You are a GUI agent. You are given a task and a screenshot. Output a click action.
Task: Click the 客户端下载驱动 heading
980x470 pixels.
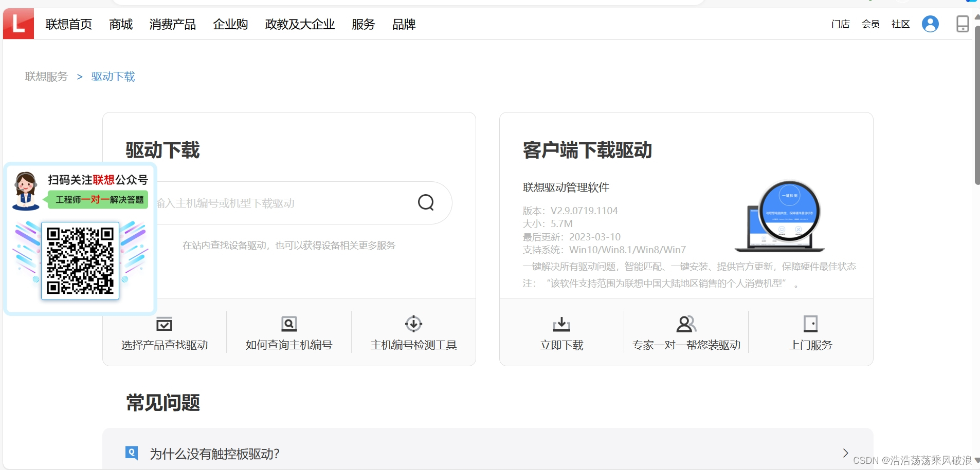pyautogui.click(x=587, y=150)
